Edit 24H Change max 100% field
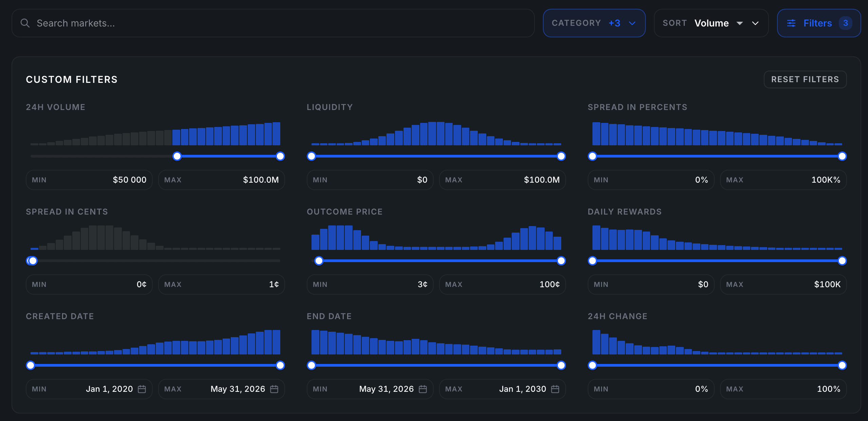Screen dimensions: 868x421 click(x=784, y=389)
